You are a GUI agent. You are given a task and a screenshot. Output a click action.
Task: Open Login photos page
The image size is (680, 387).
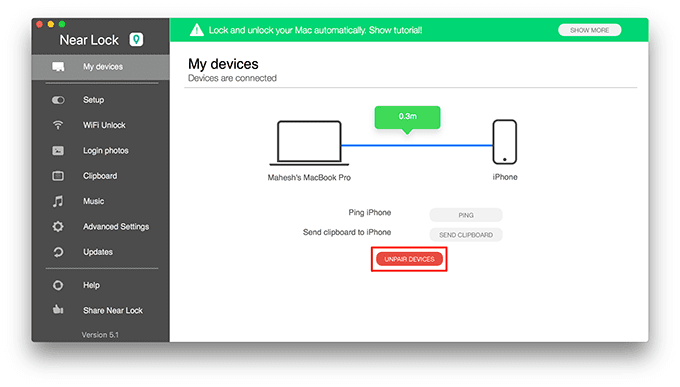coord(101,151)
